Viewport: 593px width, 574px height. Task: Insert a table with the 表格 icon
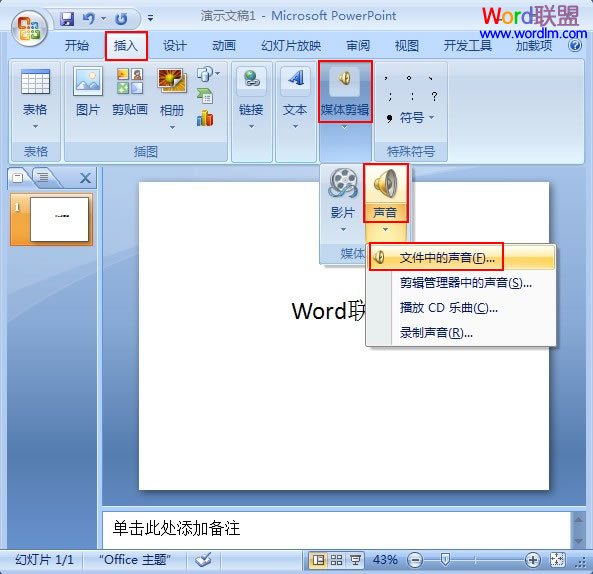tap(35, 82)
